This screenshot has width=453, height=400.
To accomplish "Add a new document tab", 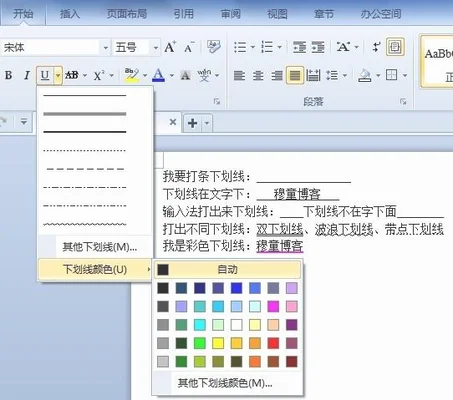I will tap(192, 123).
